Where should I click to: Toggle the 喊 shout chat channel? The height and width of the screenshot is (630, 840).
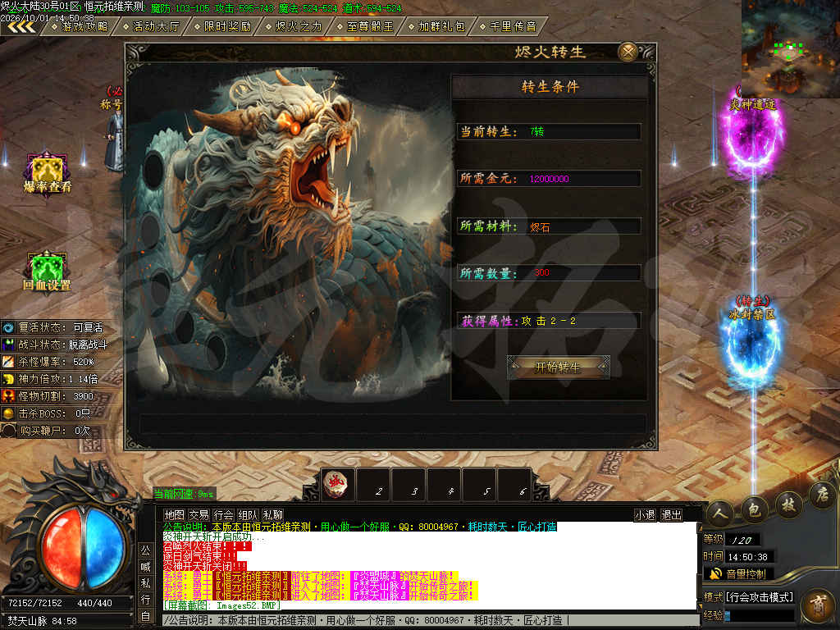[x=146, y=567]
